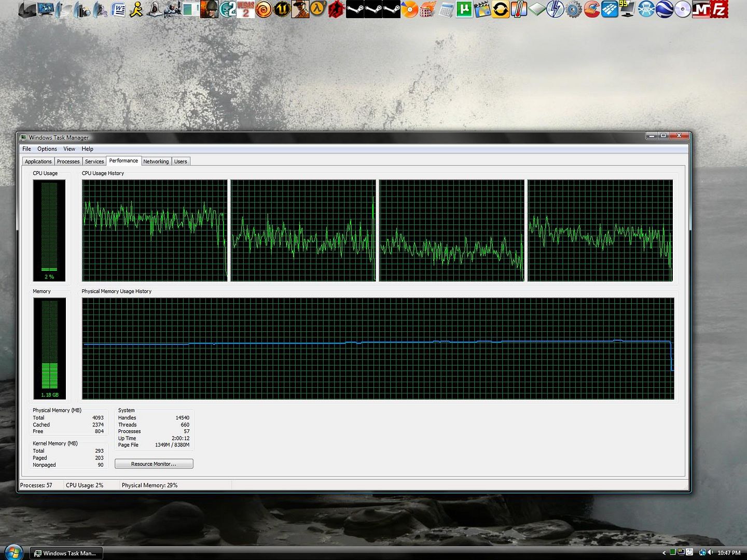This screenshot has width=747, height=560.
Task: Open the View menu
Action: [x=69, y=149]
